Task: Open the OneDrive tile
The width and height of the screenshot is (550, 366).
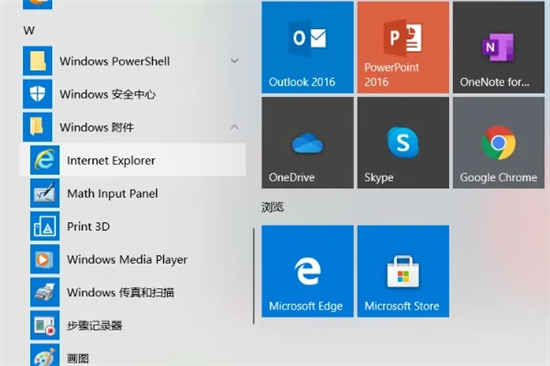Action: point(308,143)
